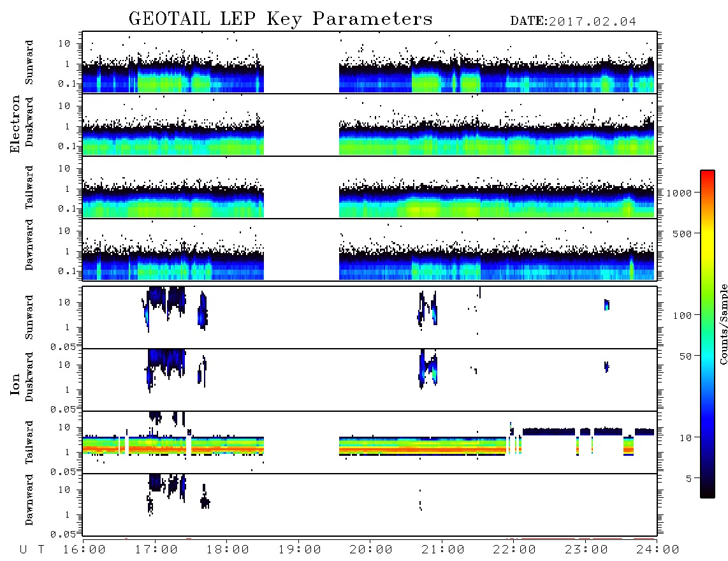728x561 pixels.
Task: Select the Electron "Dawnward" panel label
Action: (x=29, y=245)
